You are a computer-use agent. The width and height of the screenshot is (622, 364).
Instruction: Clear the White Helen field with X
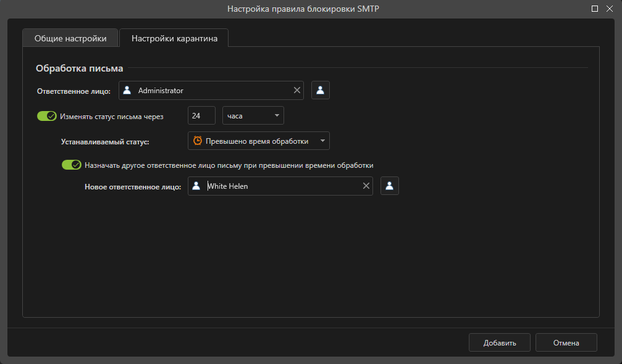(x=366, y=186)
